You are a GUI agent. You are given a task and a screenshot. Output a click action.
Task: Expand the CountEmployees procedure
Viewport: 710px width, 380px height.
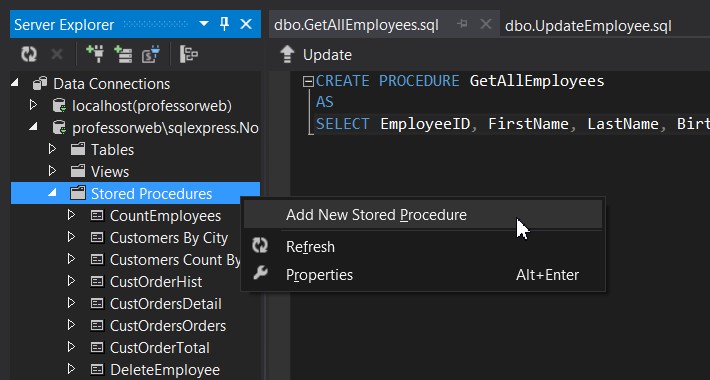71,215
